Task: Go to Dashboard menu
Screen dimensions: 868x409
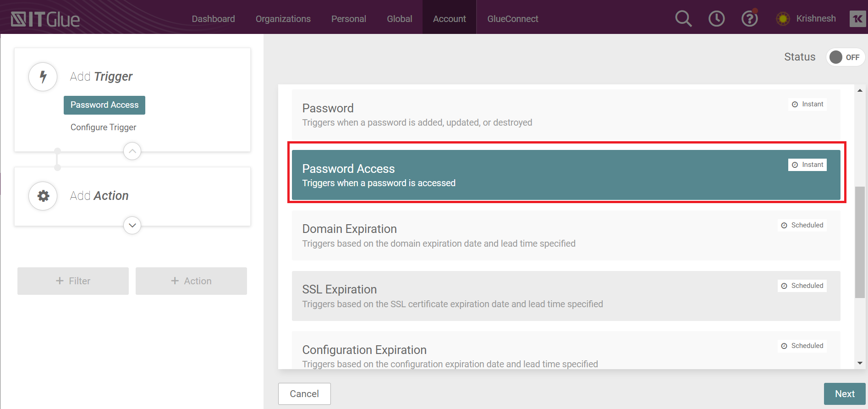Action: (x=213, y=19)
